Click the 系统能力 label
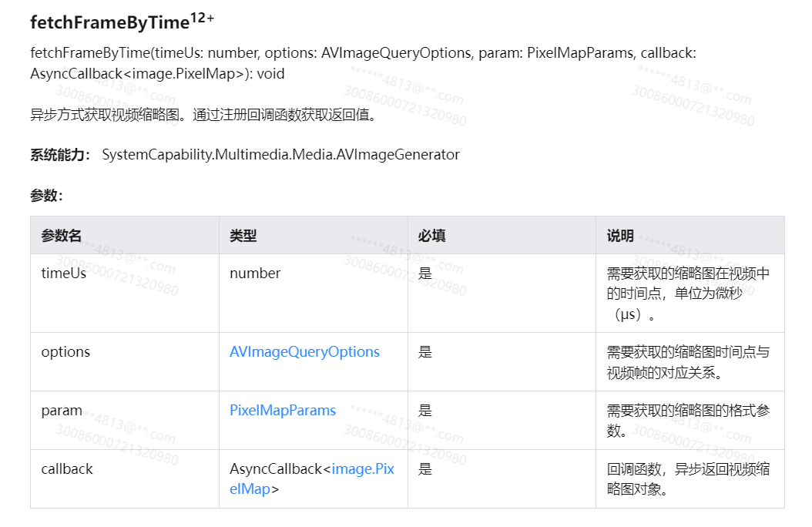This screenshot has width=812, height=527. [60, 155]
